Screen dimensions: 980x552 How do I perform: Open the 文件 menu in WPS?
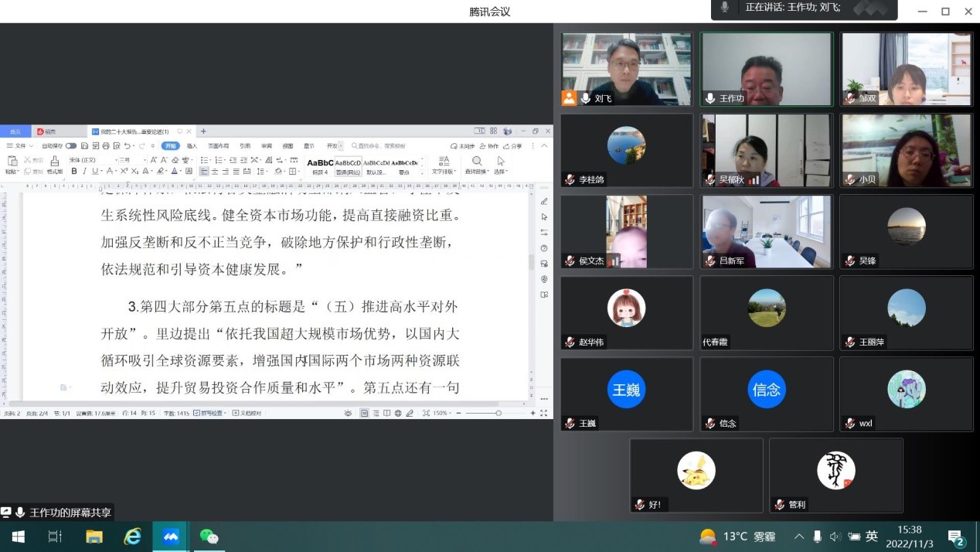click(21, 146)
